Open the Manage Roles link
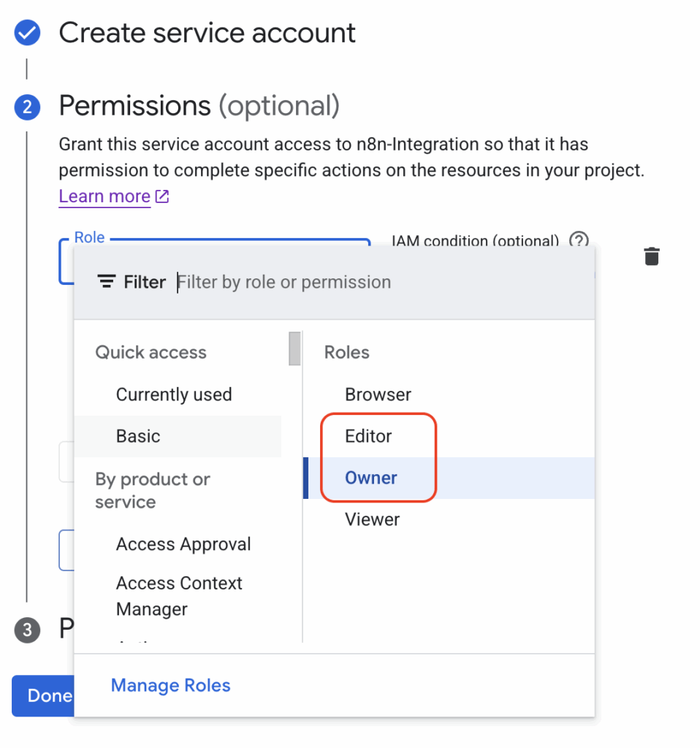700x748 pixels. tap(170, 685)
